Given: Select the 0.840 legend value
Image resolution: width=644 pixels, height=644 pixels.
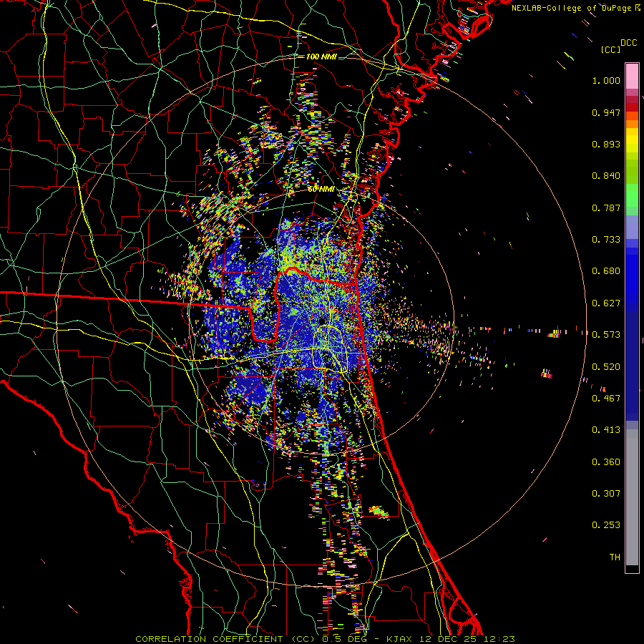Looking at the screenshot, I should tap(606, 176).
